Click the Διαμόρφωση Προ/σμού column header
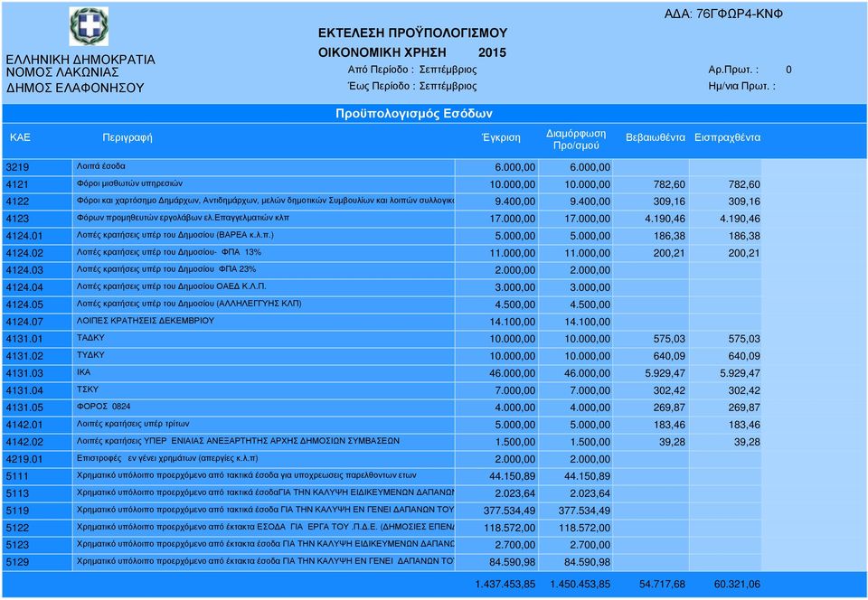Viewport: 868px width, 600px height. coord(576,139)
